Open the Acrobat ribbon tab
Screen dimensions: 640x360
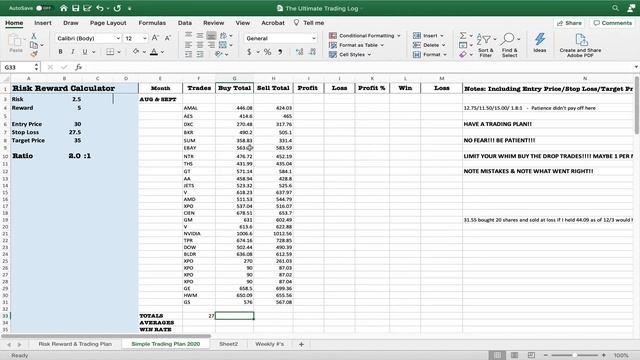pyautogui.click(x=273, y=23)
